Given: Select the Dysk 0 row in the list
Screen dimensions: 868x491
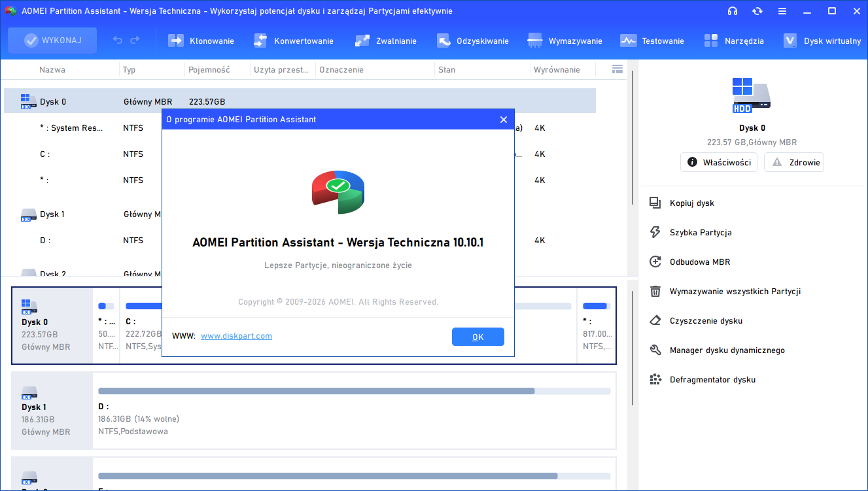Looking at the screenshot, I should click(300, 101).
